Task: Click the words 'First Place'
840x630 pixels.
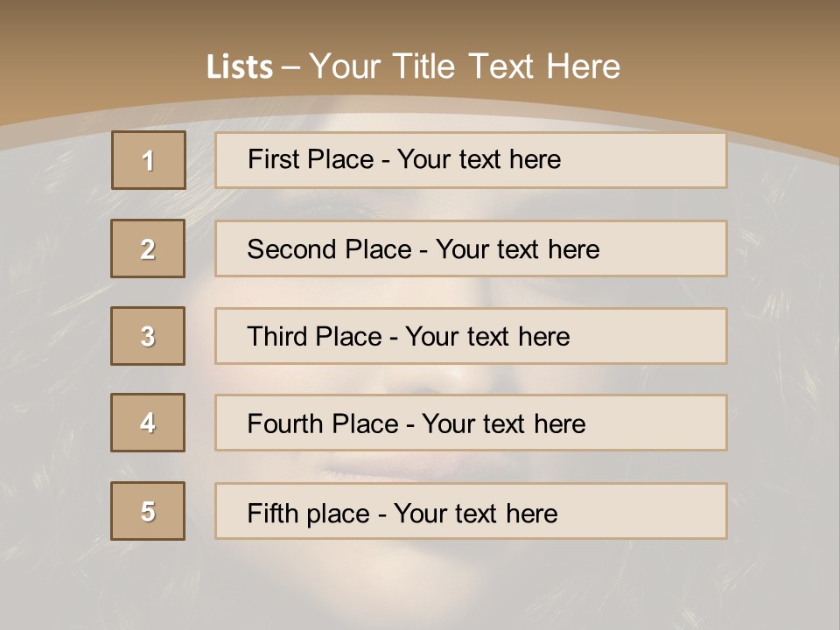Action: coord(311,159)
